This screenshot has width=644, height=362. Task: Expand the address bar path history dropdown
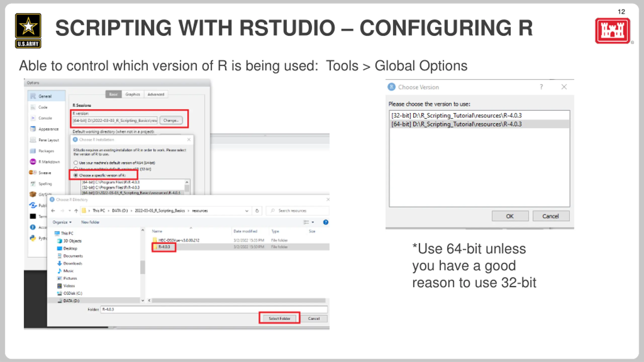247,211
